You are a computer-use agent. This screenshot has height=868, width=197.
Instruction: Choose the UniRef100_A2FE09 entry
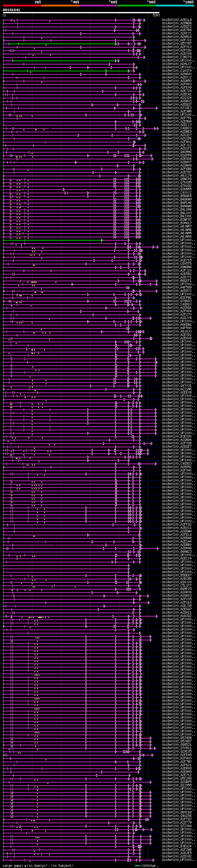tap(177, 88)
